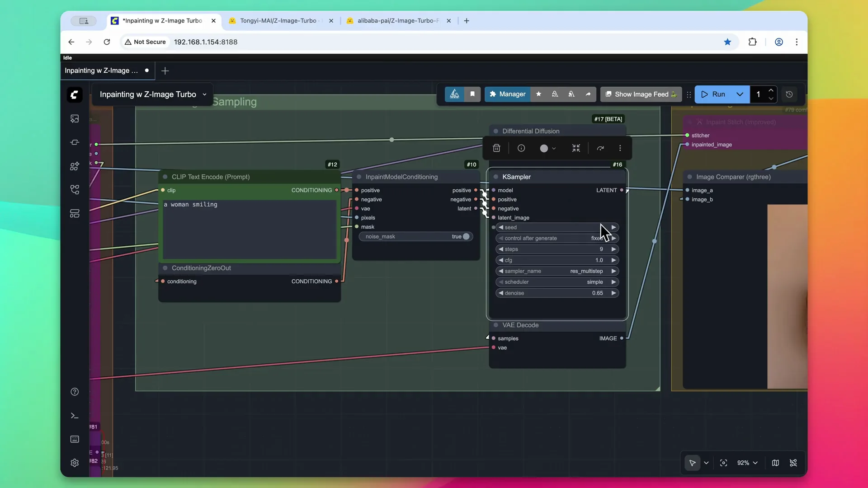This screenshot has height=488, width=868.
Task: Collapse KSampler node via title dot
Action: click(496, 177)
